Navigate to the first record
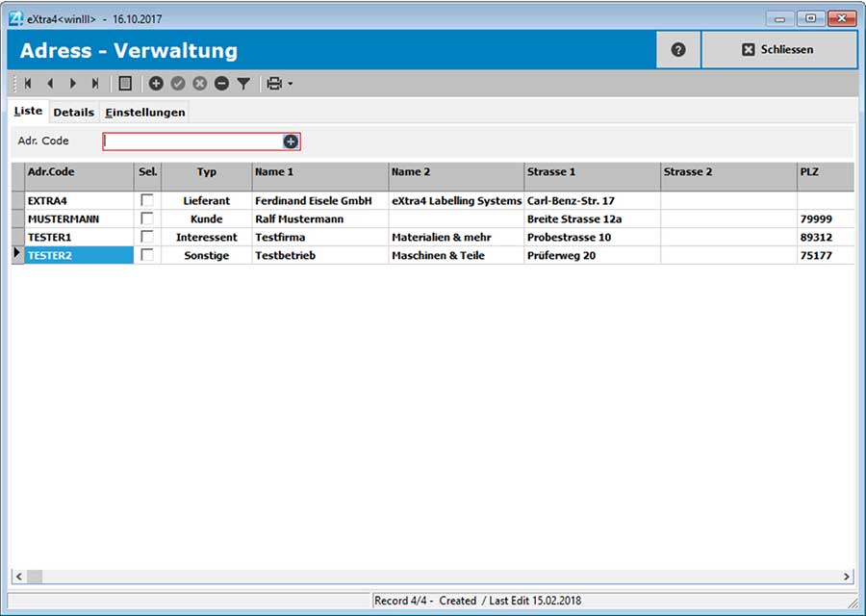 pos(27,83)
